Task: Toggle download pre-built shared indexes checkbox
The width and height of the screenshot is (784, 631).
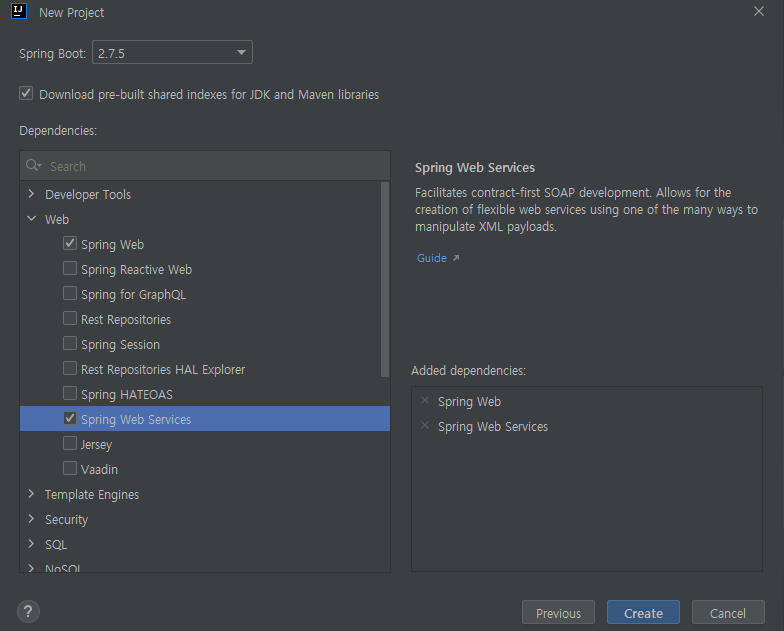Action: coord(26,94)
